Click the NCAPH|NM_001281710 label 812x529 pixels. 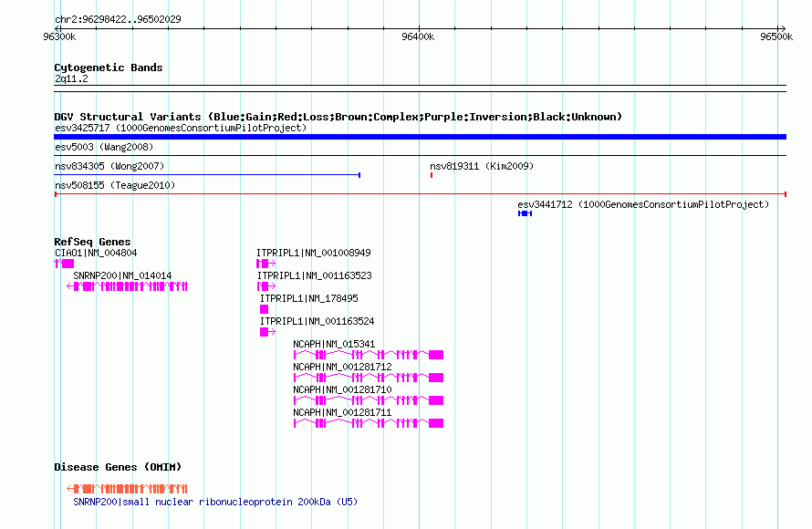coord(342,389)
